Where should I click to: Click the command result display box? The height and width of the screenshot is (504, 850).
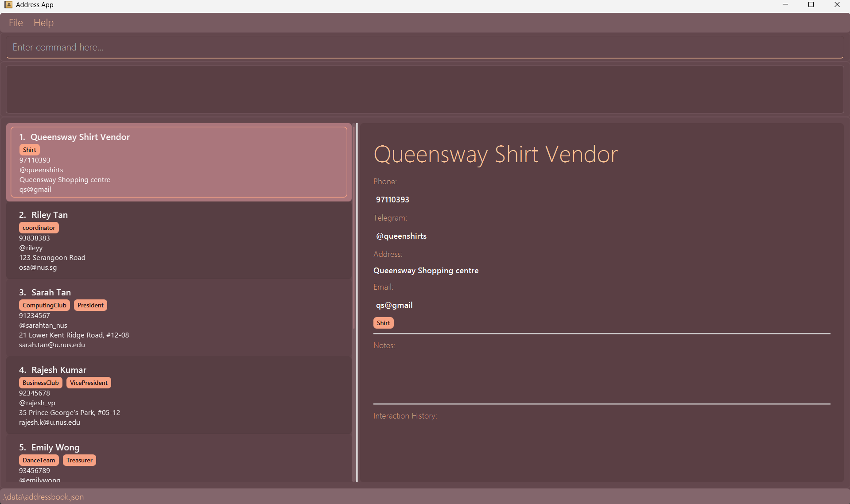pos(424,89)
